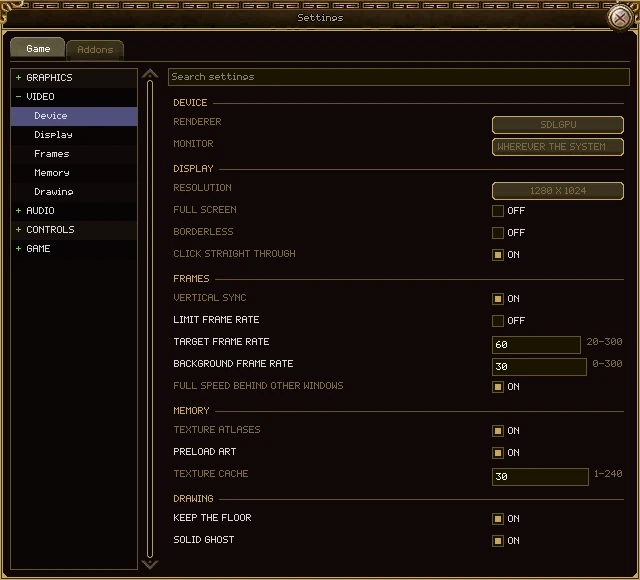Viewport: 640px width, 580px height.
Task: Collapse the VIDEO category minus icon
Action: pos(18,97)
